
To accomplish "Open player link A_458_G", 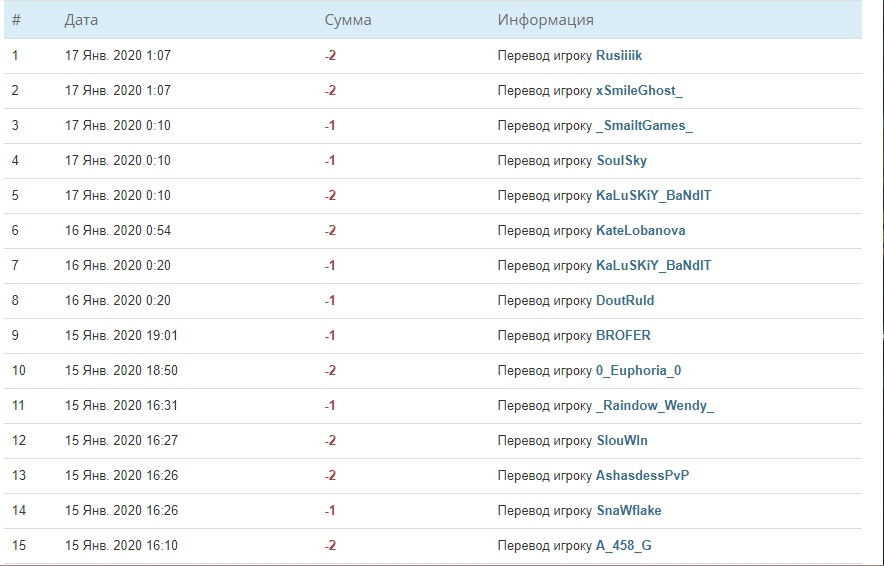I will tap(624, 545).
